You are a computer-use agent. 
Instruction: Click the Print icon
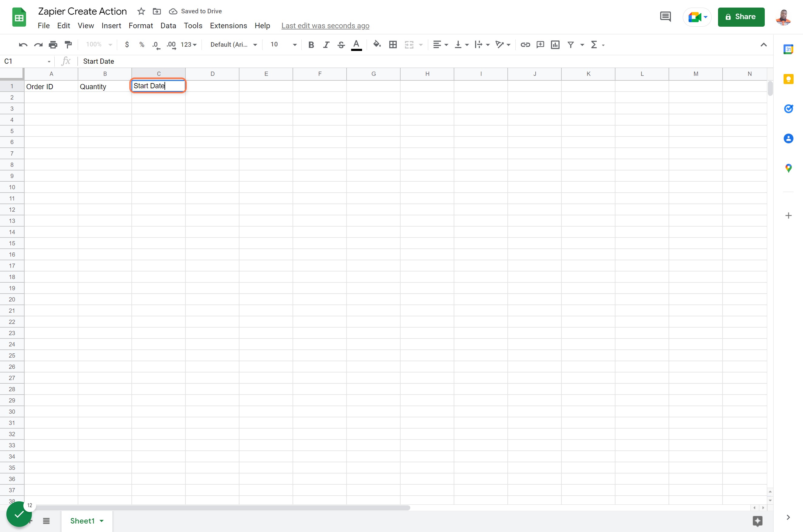(53, 45)
